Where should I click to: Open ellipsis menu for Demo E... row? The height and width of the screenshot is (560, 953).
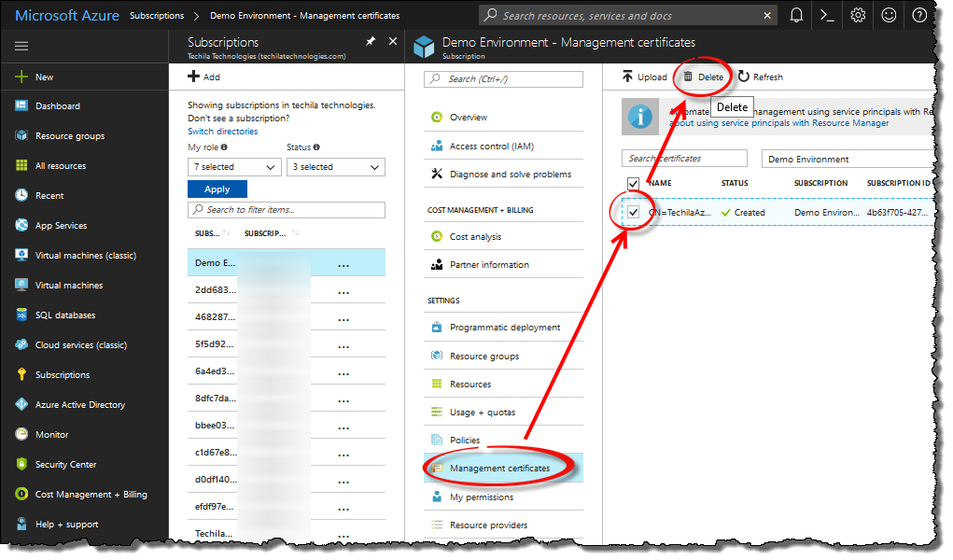[x=343, y=265]
